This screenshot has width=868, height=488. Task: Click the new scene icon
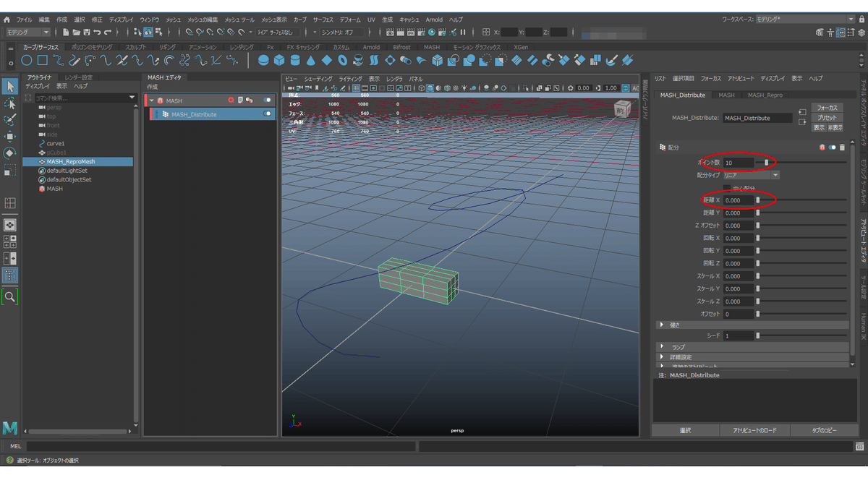66,32
